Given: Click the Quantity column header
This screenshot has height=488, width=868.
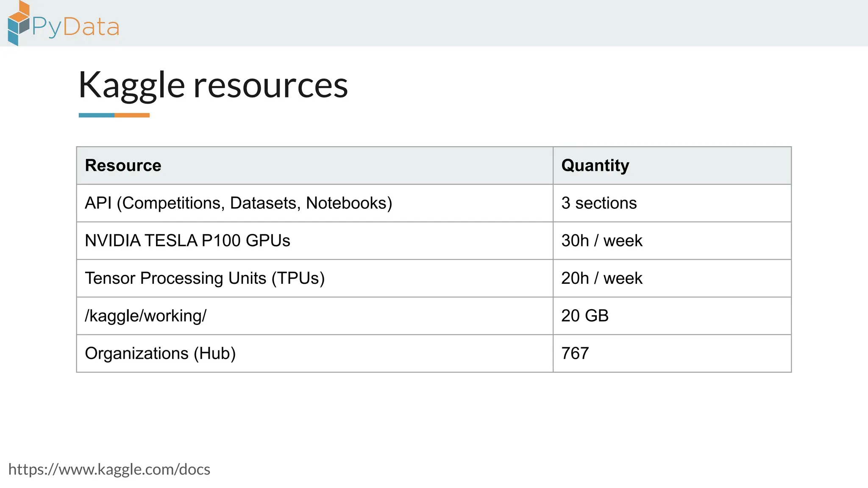Looking at the screenshot, I should [x=672, y=166].
